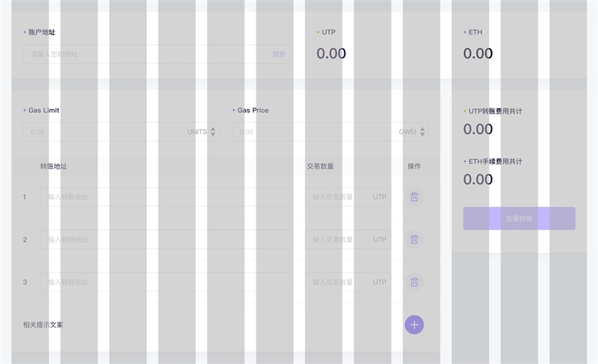The height and width of the screenshot is (364, 598).
Task: Decrease Gas Limit with down arrow
Action: (x=213, y=135)
